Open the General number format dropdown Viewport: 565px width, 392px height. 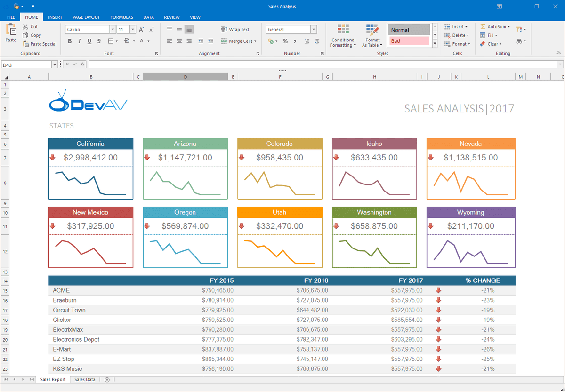coord(314,29)
